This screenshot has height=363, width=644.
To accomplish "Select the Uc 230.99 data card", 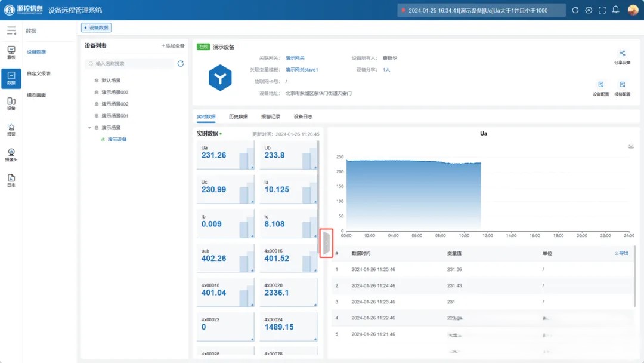I will click(225, 189).
